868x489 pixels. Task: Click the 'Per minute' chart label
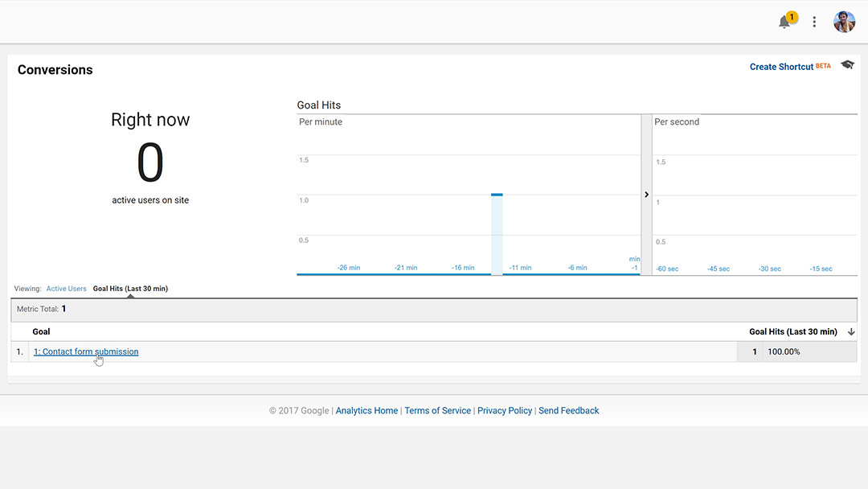(321, 121)
